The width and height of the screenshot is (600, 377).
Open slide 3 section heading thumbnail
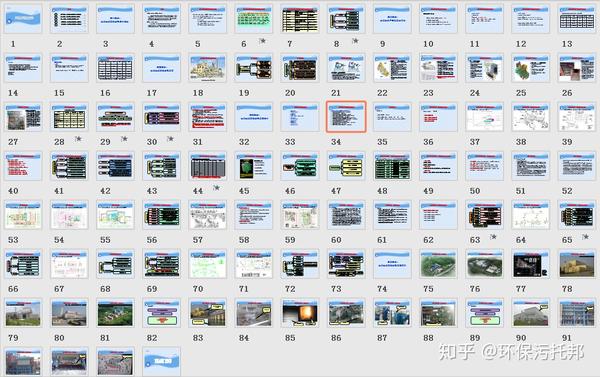click(x=115, y=19)
